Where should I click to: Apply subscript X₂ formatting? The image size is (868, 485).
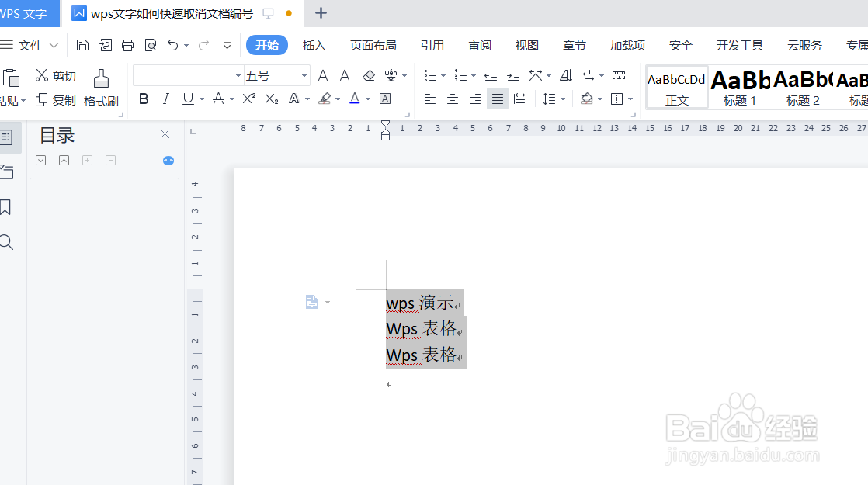[271, 99]
